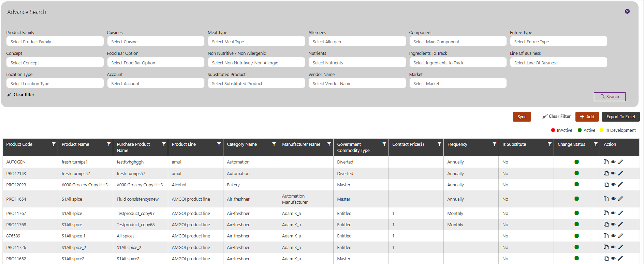Filter the Purchase Product Name column
The image size is (644, 264).
coord(164,144)
